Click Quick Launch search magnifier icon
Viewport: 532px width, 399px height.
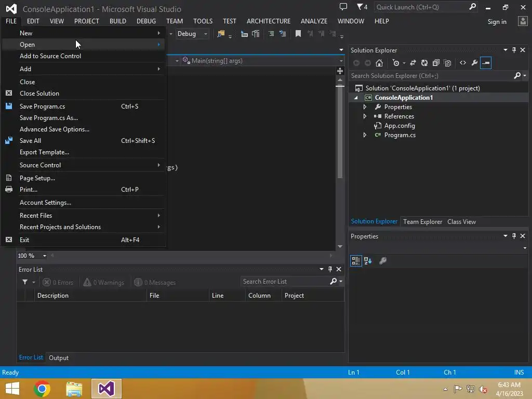472,7
